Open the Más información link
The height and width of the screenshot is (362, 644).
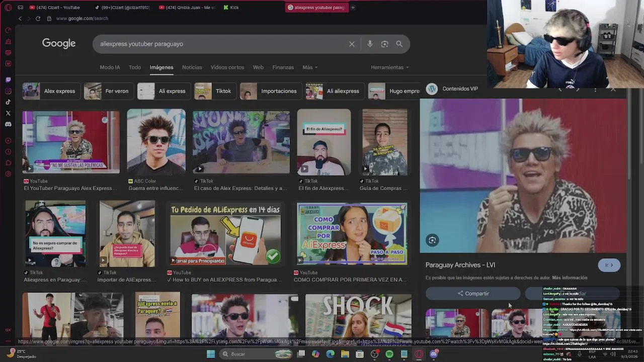pyautogui.click(x=570, y=278)
